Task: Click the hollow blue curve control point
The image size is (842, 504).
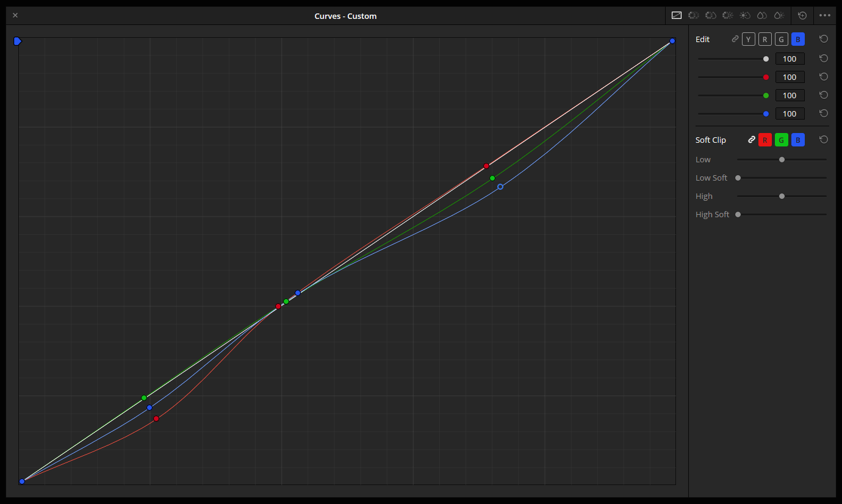Action: 500,187
